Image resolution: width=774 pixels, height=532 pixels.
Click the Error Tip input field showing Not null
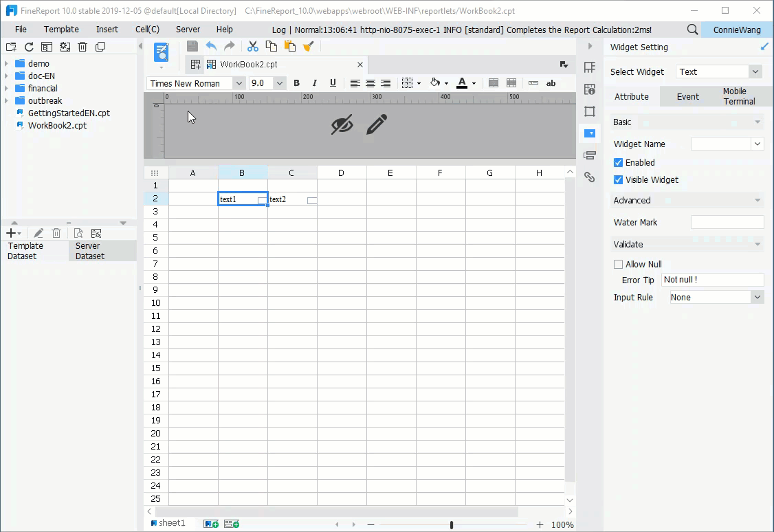click(x=713, y=279)
